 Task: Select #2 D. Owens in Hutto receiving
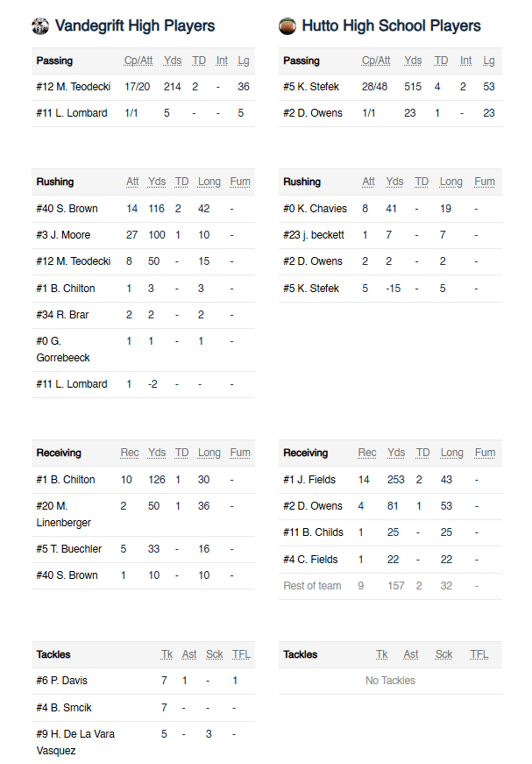pyautogui.click(x=313, y=506)
